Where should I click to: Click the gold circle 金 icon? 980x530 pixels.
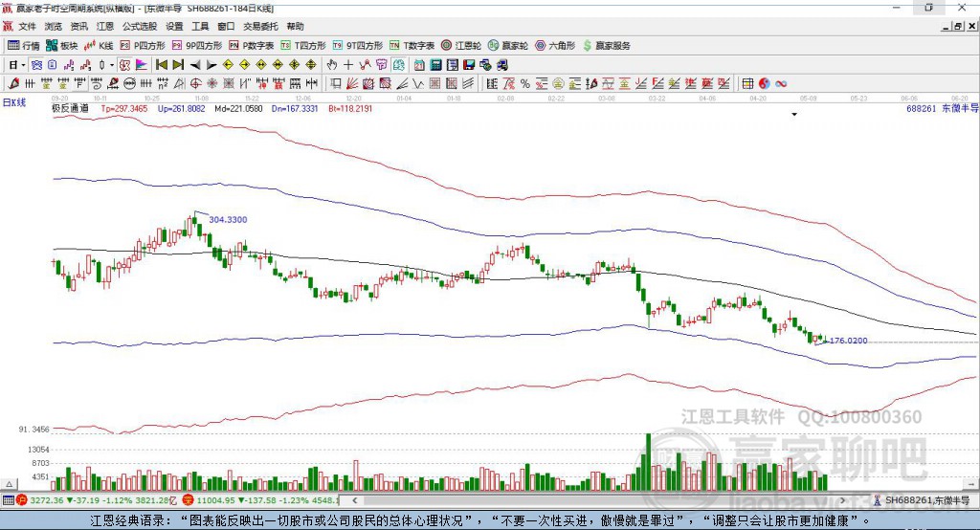coord(558,83)
